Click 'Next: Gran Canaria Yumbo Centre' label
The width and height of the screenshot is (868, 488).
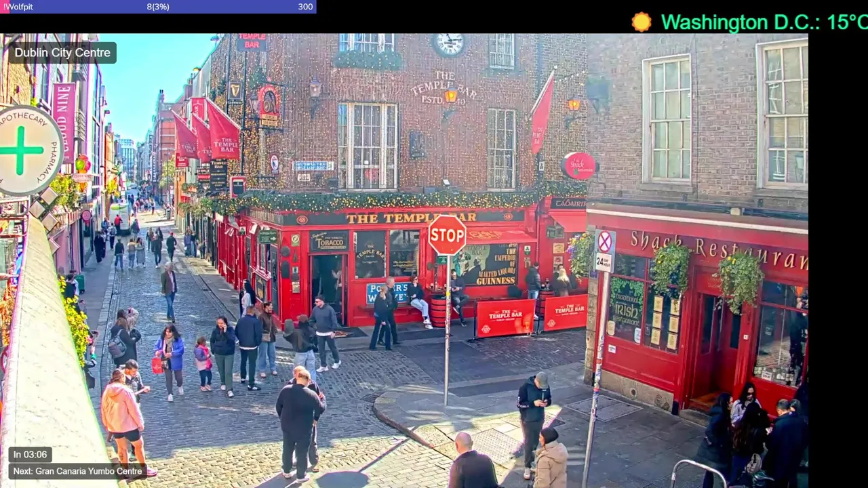(x=77, y=471)
